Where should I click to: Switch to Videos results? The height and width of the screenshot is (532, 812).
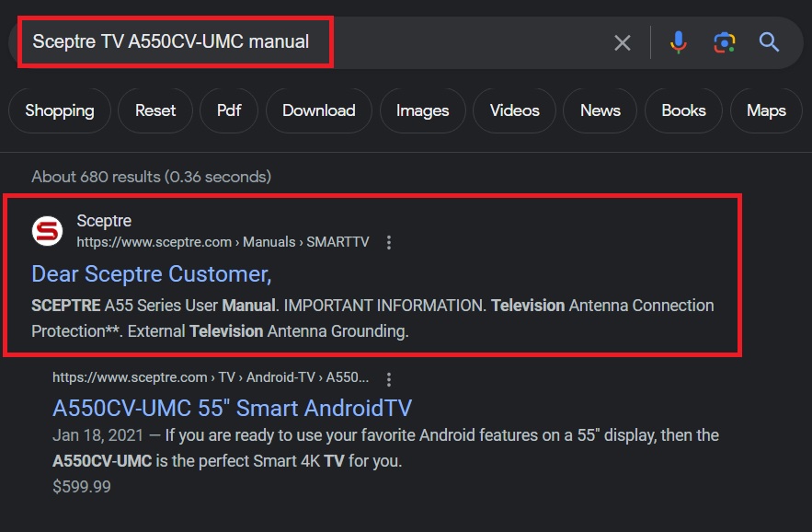(515, 110)
